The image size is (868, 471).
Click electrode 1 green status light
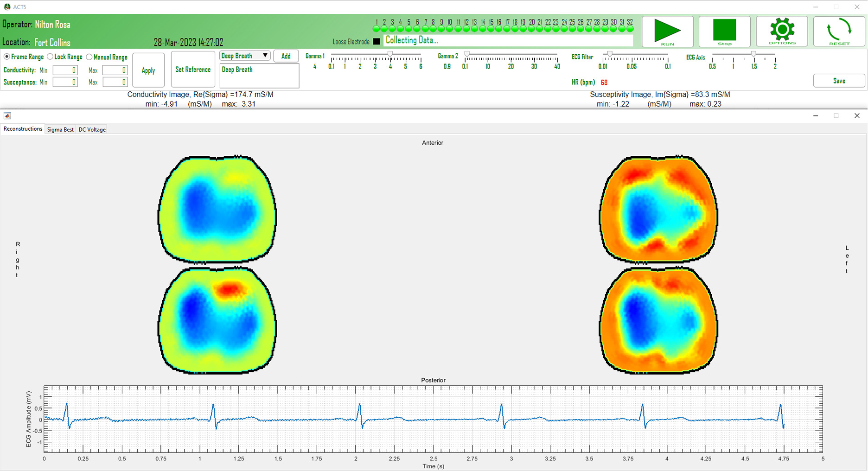[x=377, y=29]
